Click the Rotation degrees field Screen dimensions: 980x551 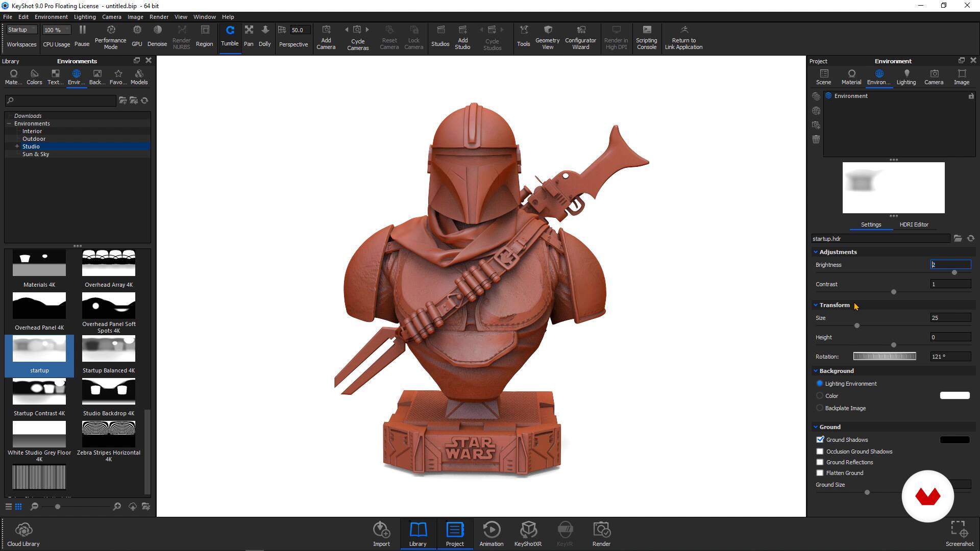point(950,357)
